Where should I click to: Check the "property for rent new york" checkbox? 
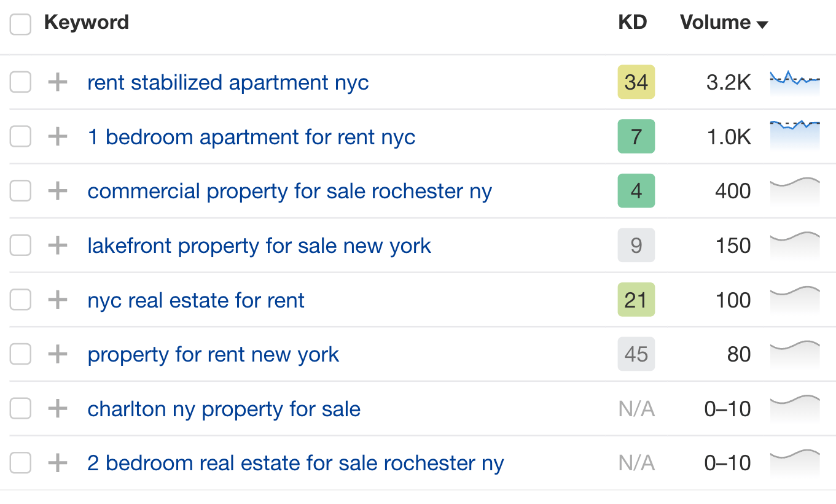pos(20,354)
